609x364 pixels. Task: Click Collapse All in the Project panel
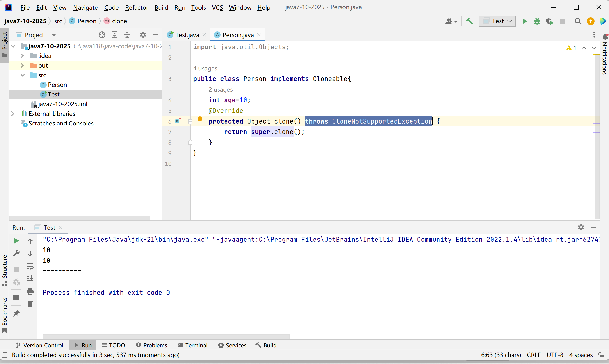coord(127,35)
